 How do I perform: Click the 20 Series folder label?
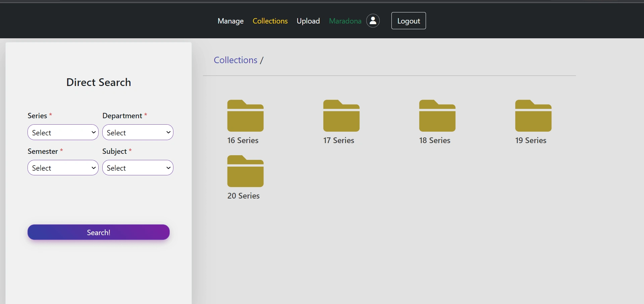(x=244, y=196)
